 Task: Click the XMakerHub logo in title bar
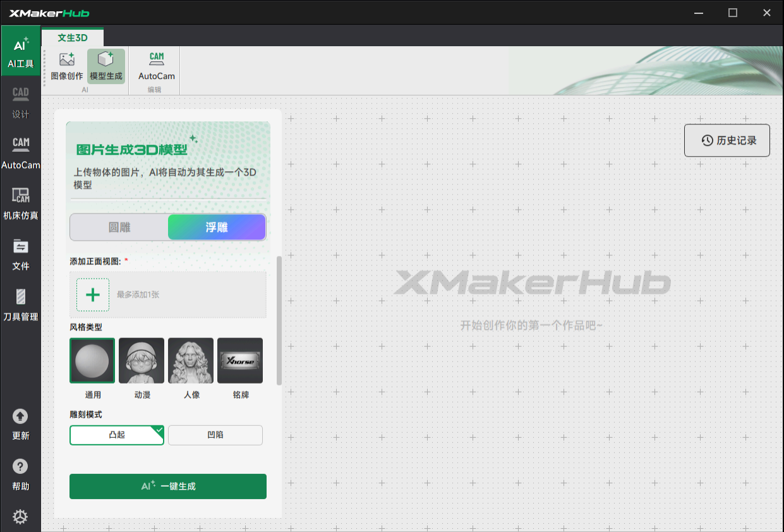[x=49, y=13]
